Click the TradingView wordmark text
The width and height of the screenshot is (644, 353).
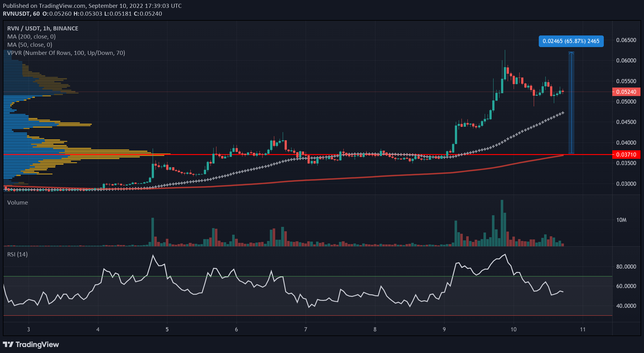pyautogui.click(x=37, y=345)
